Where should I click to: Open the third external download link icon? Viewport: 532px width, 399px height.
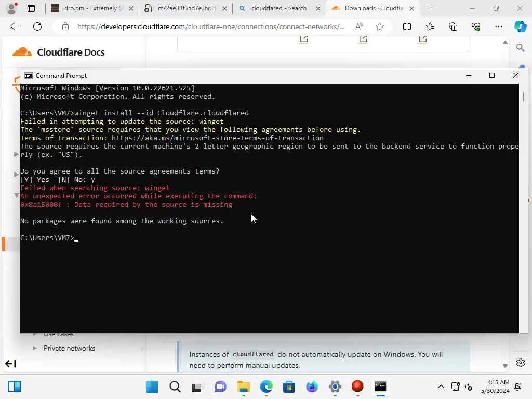[x=422, y=39]
